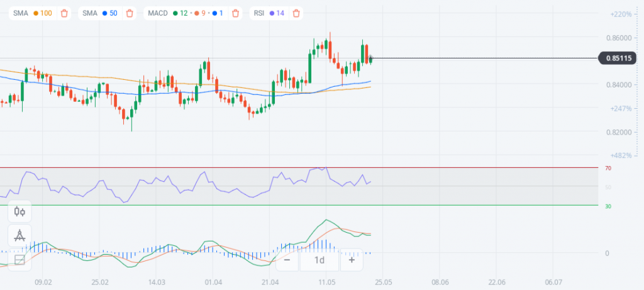
Task: Click the RSI 30 oversold level label
Action: (608, 206)
